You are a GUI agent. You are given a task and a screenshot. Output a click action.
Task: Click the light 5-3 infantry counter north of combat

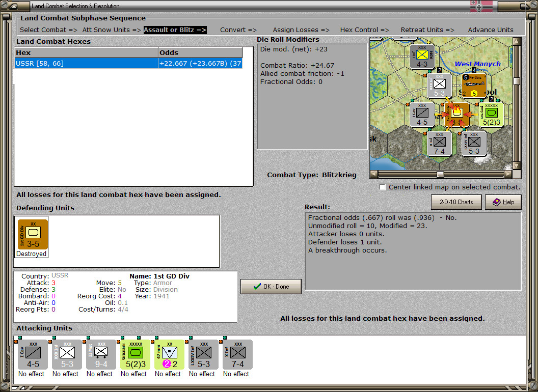pos(439,86)
